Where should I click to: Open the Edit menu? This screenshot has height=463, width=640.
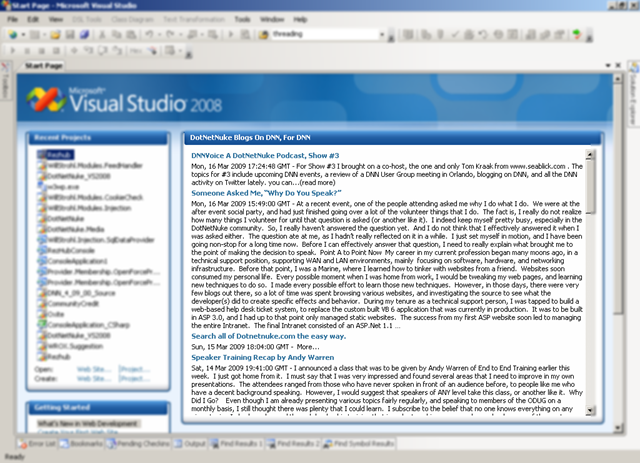point(33,19)
